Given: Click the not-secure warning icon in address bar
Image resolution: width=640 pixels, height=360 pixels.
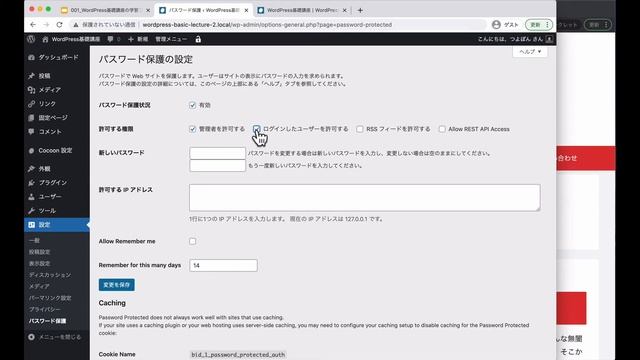Looking at the screenshot, I should [x=76, y=25].
